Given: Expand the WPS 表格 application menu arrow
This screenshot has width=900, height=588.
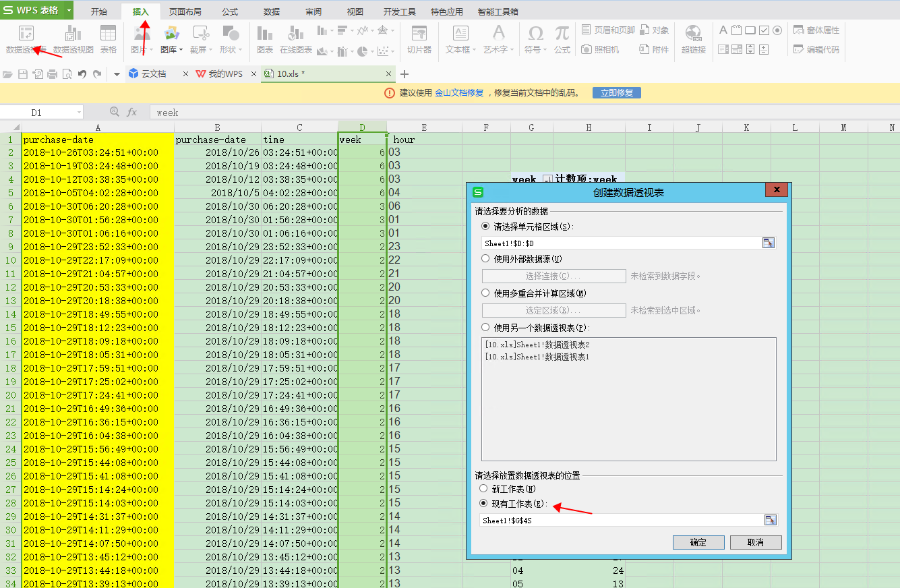Looking at the screenshot, I should [69, 10].
